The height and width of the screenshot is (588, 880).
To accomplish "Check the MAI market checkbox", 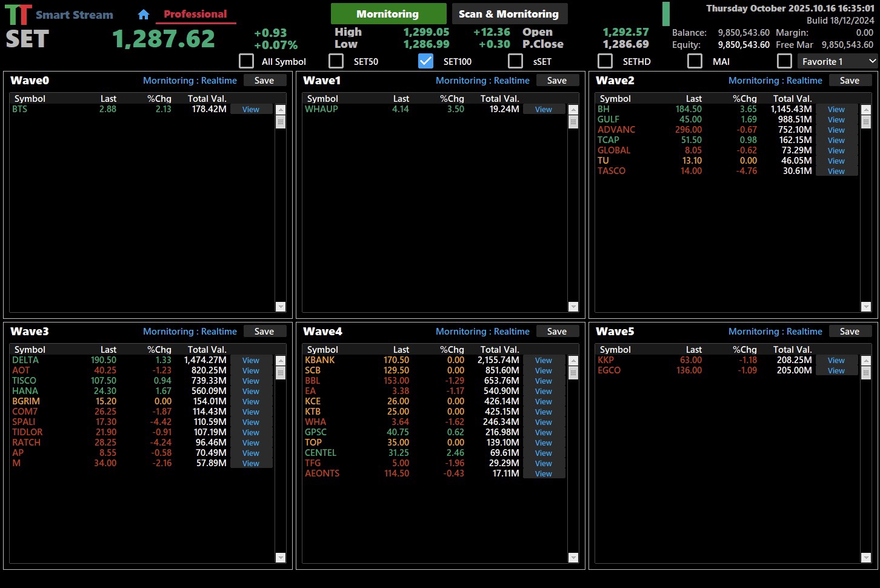I will click(695, 61).
